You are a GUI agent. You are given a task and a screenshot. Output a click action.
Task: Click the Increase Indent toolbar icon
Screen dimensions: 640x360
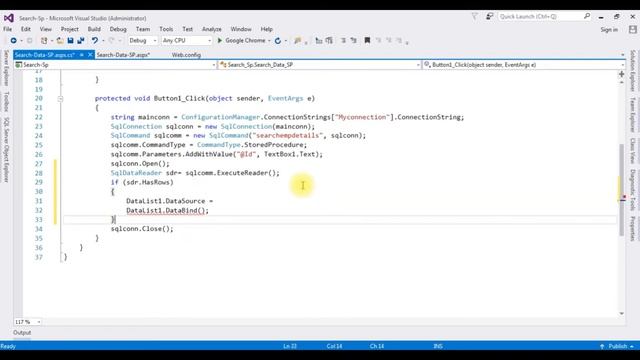pos(329,40)
